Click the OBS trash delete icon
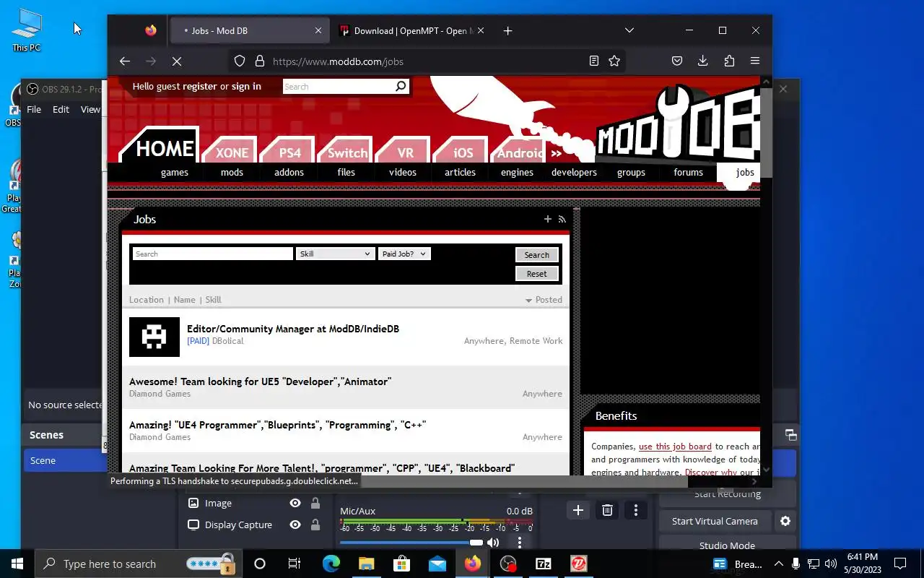Viewport: 924px width, 578px height. pos(607,511)
